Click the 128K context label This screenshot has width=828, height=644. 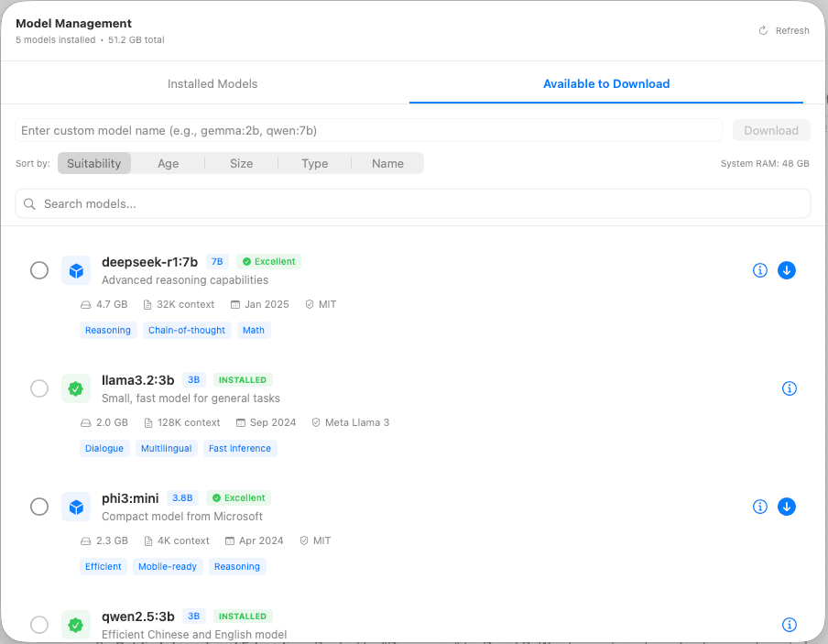pos(182,422)
